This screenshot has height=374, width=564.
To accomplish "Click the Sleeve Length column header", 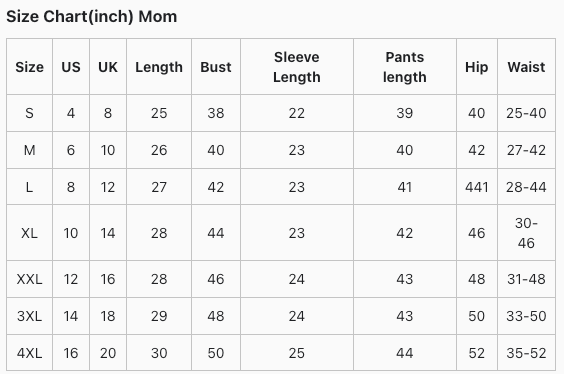I will tap(297, 67).
